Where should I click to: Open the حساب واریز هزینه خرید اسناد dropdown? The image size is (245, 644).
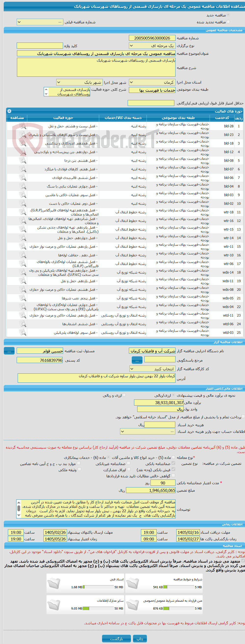tap(148, 431)
